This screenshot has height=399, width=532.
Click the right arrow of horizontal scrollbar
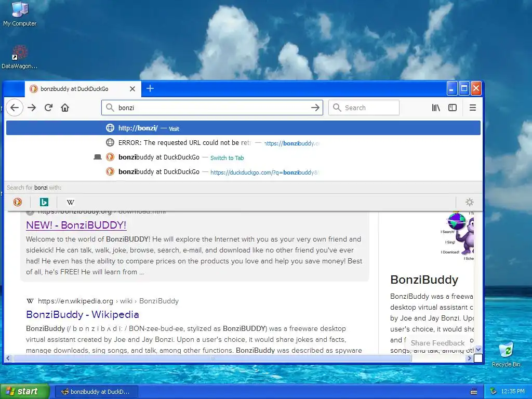pyautogui.click(x=469, y=358)
